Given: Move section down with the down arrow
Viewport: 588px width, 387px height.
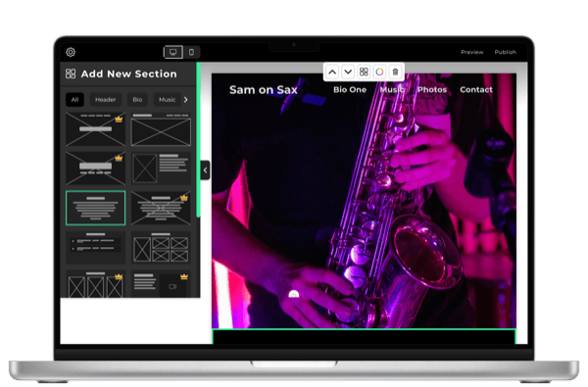Looking at the screenshot, I should (348, 72).
